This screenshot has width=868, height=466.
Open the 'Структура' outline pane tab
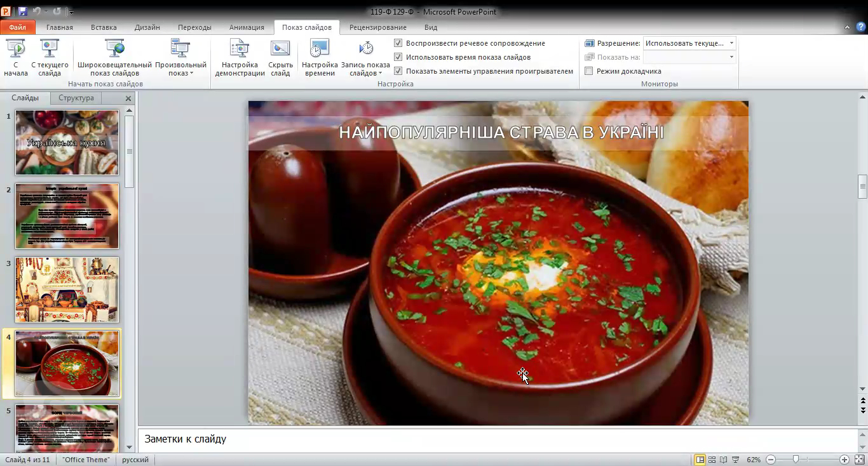(76, 98)
